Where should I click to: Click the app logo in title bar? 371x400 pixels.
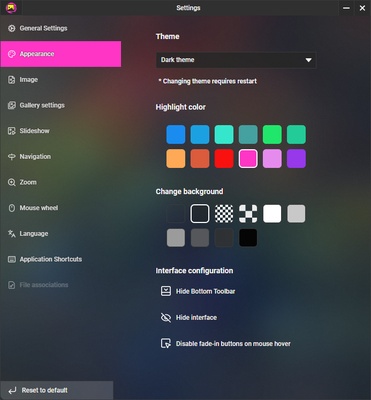[x=11, y=7]
